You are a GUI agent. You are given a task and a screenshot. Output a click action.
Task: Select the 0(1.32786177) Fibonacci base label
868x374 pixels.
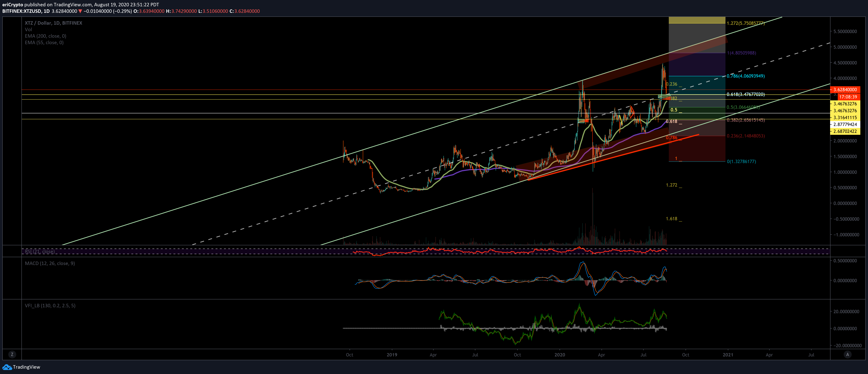coord(741,162)
